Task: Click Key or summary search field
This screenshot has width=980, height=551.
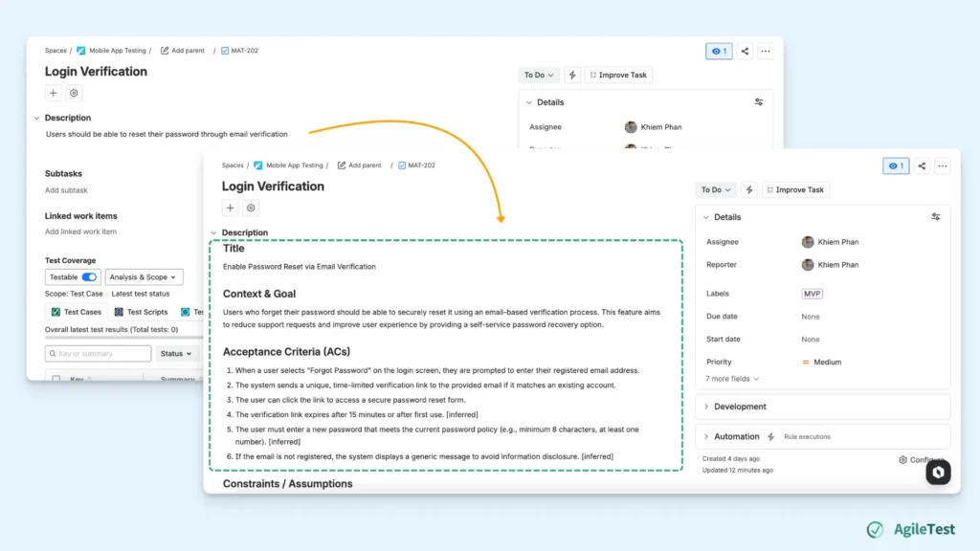Action: [99, 354]
